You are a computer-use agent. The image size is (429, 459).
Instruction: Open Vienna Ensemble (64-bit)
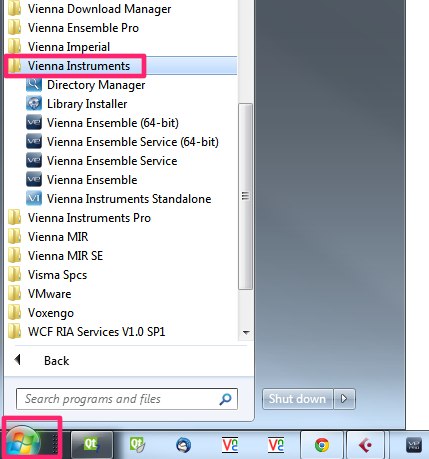point(102,123)
